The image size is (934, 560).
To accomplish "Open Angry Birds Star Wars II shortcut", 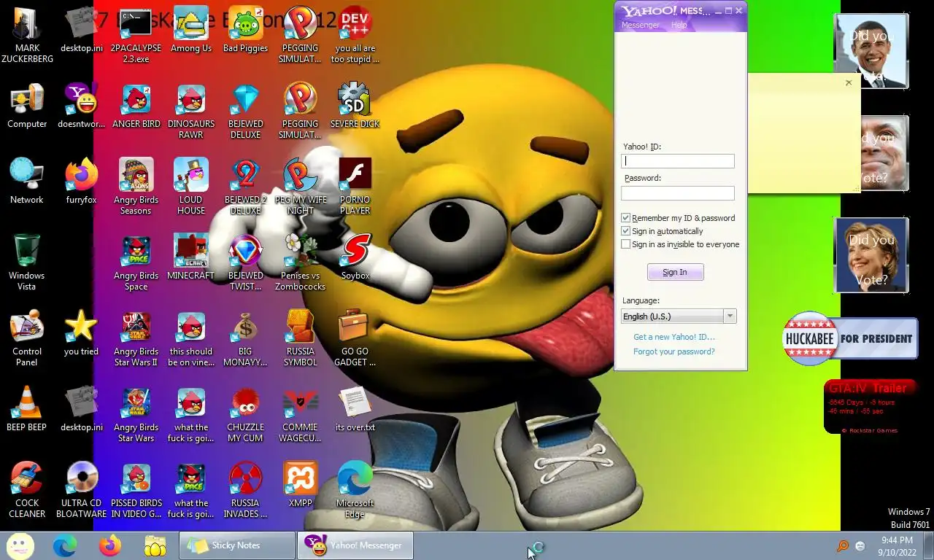I will click(136, 327).
